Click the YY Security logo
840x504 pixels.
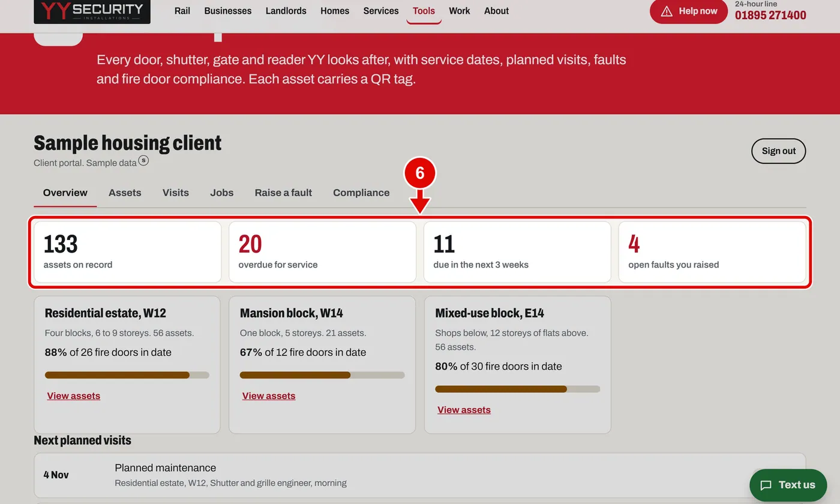pos(92,11)
